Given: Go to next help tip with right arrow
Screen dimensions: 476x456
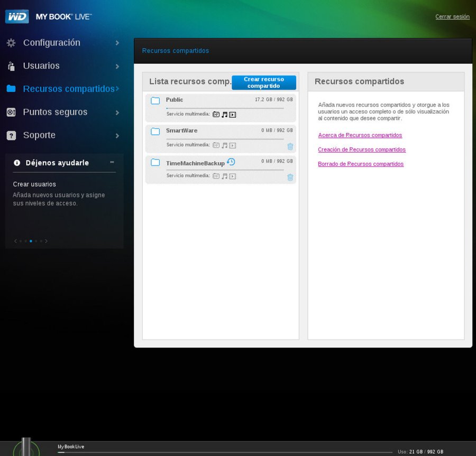Looking at the screenshot, I should click(x=47, y=241).
